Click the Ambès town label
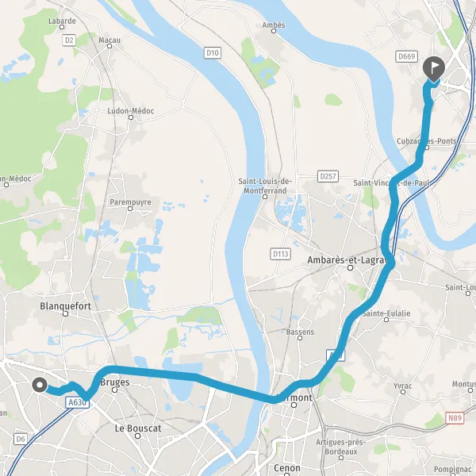The image size is (476, 476). coord(274,25)
